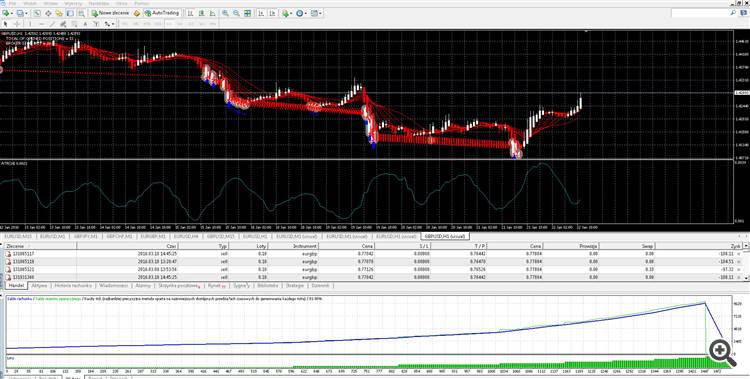Select the crosshair tool
Image resolution: width=750 pixels, height=379 pixels.
coord(17,23)
